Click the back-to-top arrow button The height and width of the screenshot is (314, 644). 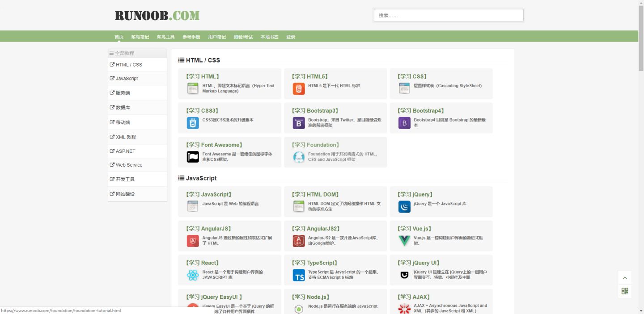click(625, 278)
